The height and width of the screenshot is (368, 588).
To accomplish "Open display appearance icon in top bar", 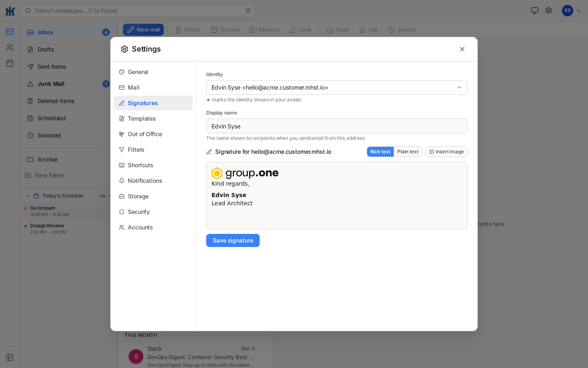I will click(x=534, y=10).
